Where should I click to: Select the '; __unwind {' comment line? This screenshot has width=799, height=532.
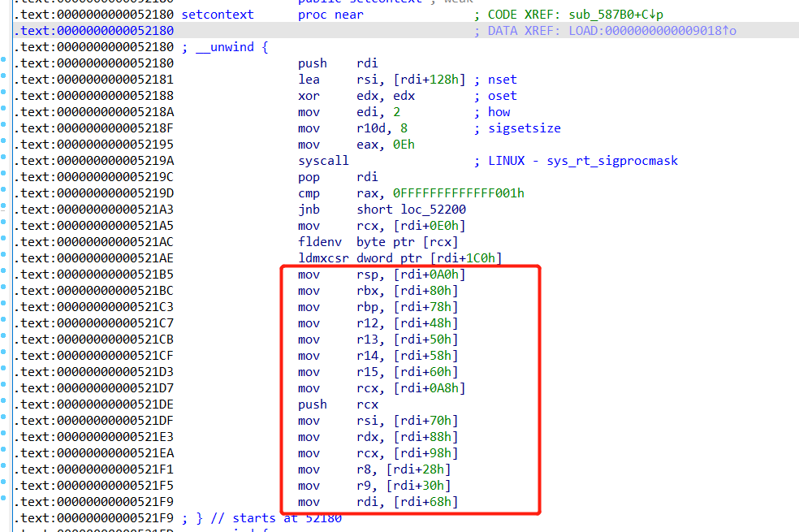[225, 47]
